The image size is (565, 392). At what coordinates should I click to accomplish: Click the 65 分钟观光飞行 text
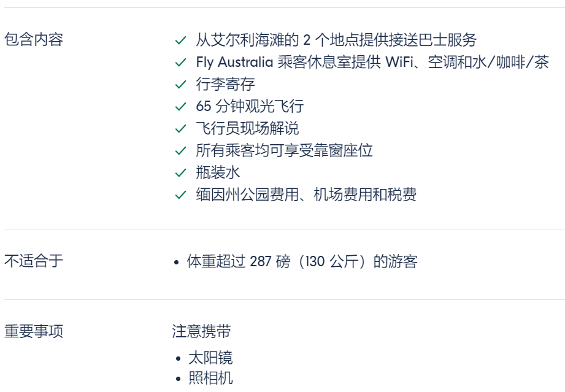click(250, 106)
